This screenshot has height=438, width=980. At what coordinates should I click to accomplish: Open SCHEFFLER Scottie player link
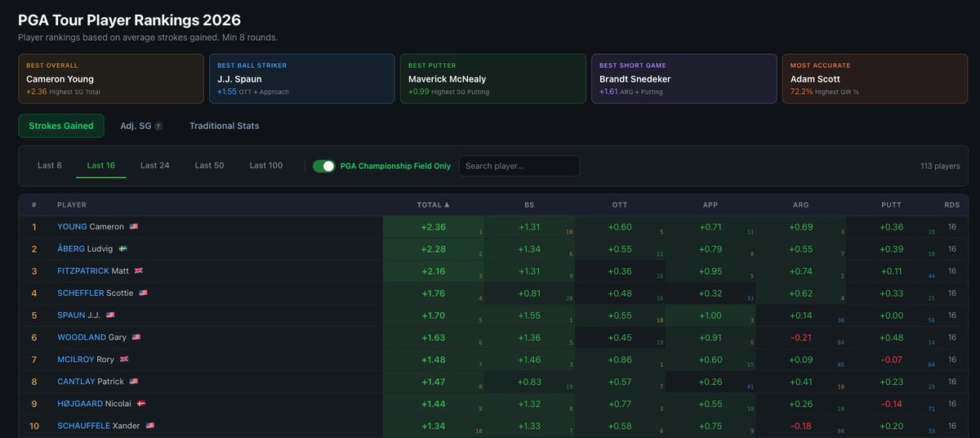pos(96,293)
